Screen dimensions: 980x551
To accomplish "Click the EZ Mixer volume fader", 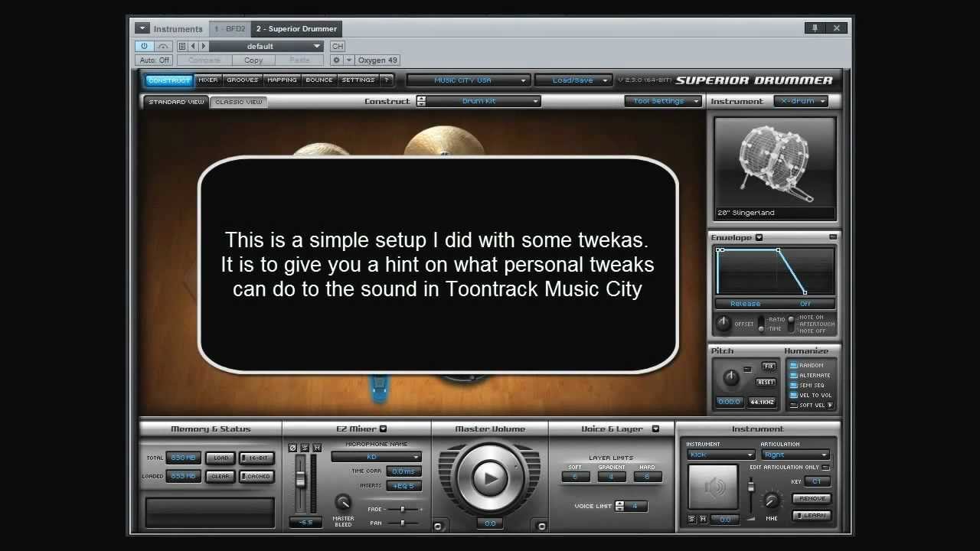I will (x=301, y=478).
